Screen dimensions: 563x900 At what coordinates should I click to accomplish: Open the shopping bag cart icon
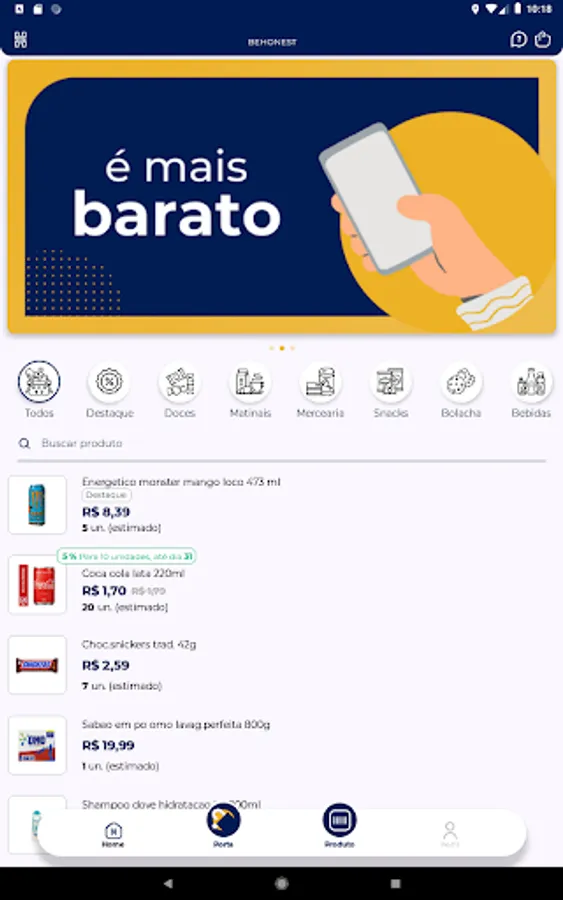tap(542, 40)
